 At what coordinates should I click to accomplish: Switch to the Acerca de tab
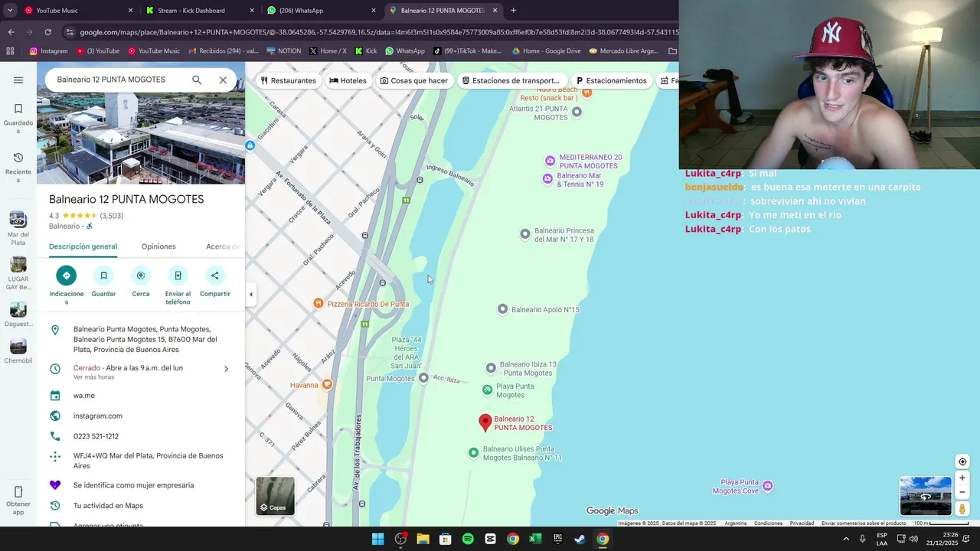click(x=223, y=246)
